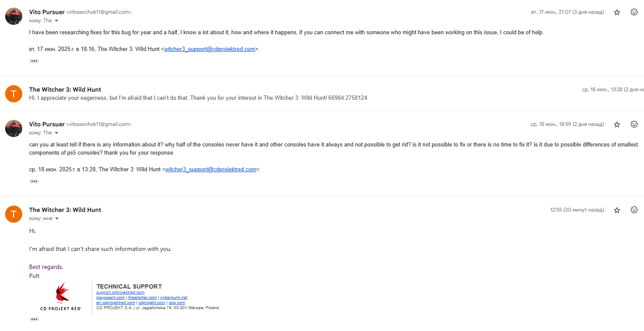644x331 pixels.
Task: Add emoji reaction to first Vito message
Action: (x=634, y=12)
